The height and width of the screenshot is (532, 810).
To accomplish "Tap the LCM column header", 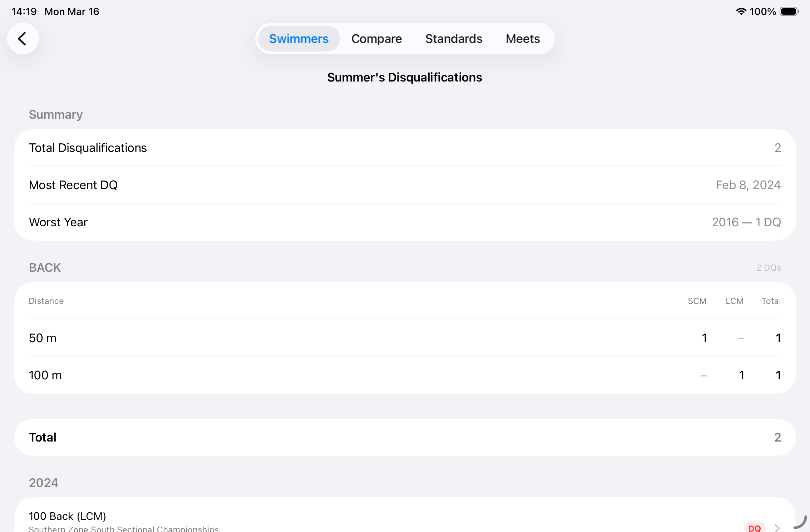I will coord(734,301).
